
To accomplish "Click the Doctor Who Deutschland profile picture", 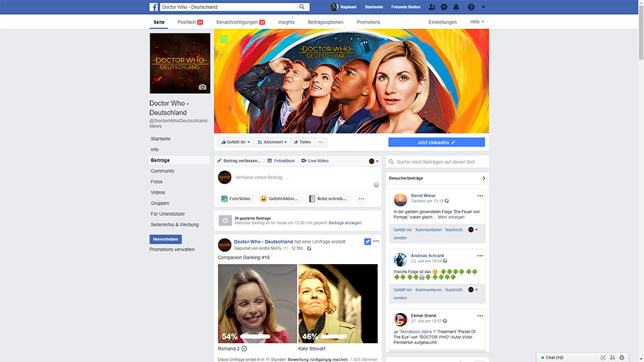I will point(180,63).
